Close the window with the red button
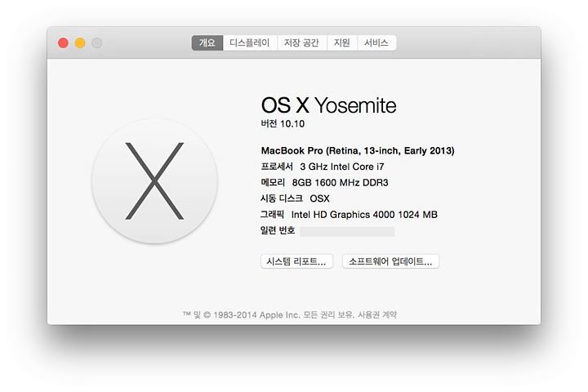This screenshot has height=392, width=588. click(63, 43)
